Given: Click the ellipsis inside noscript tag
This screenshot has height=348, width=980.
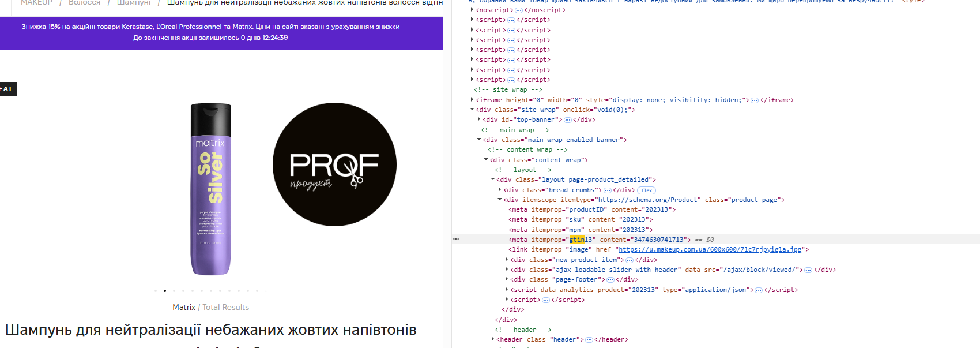Looking at the screenshot, I should (x=519, y=10).
